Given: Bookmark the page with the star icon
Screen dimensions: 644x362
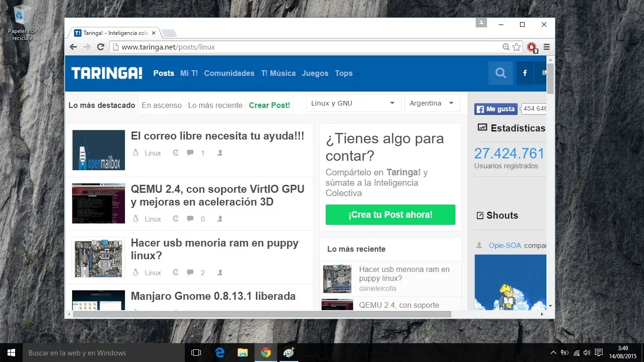Looking at the screenshot, I should point(516,47).
